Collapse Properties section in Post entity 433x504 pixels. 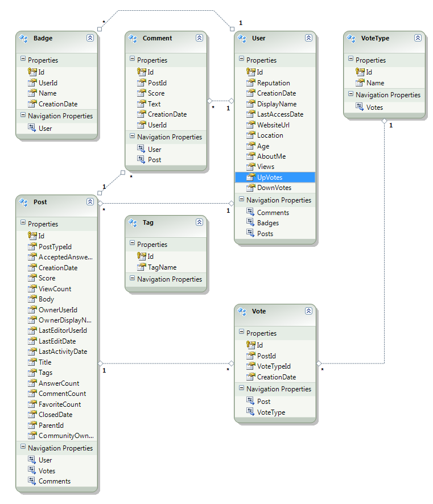pos(23,223)
